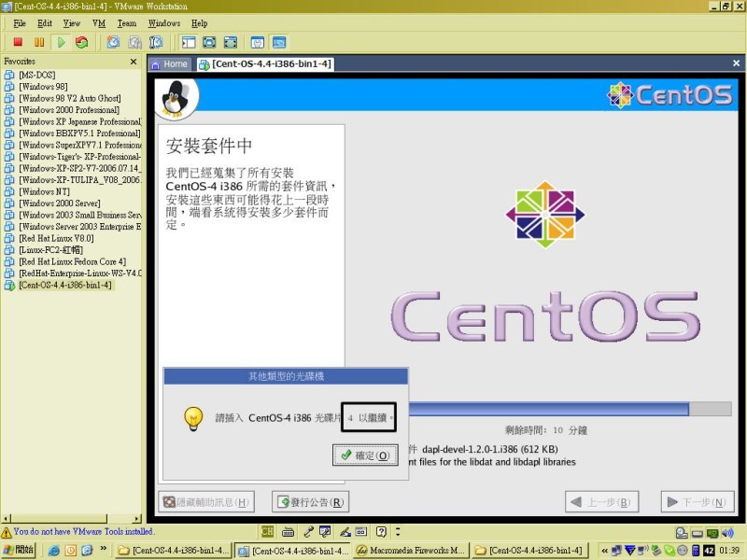Click the 上一步(B) back button
Image resolution: width=747 pixels, height=560 pixels.
pyautogui.click(x=601, y=502)
